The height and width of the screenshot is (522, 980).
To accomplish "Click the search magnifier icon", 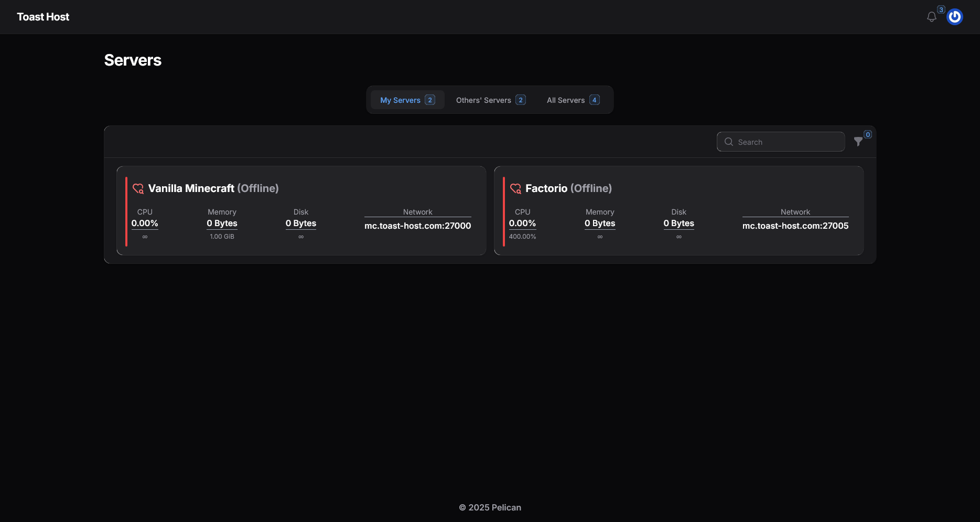I will click(728, 142).
